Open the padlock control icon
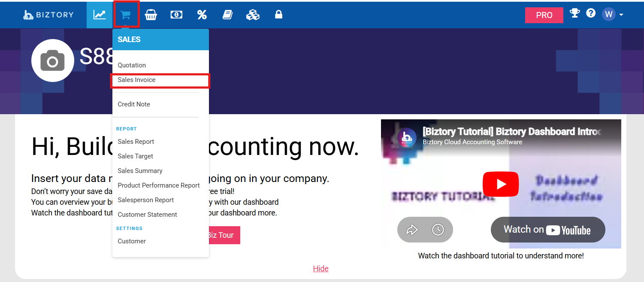Viewport: 644px width, 282px height. 278,15
